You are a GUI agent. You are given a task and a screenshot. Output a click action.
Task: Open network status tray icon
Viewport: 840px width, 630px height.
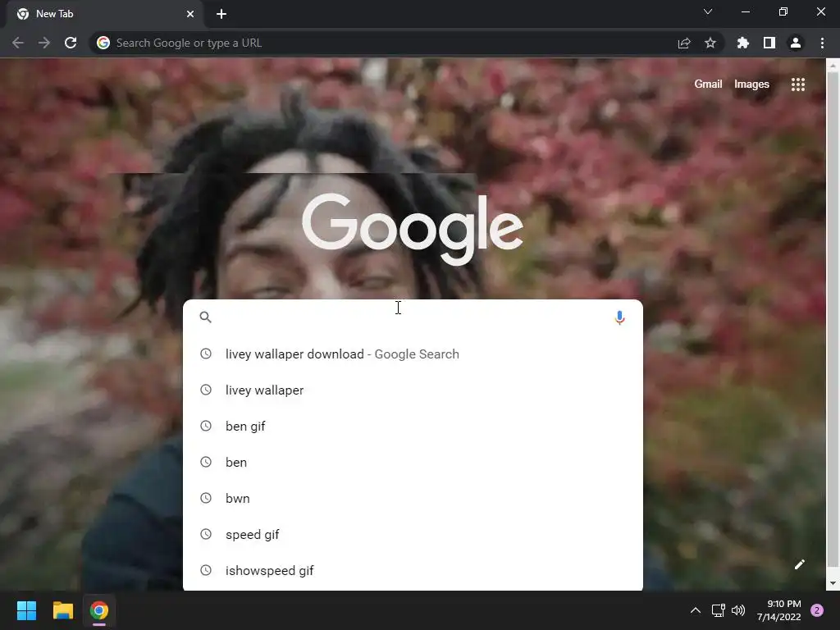click(x=718, y=610)
